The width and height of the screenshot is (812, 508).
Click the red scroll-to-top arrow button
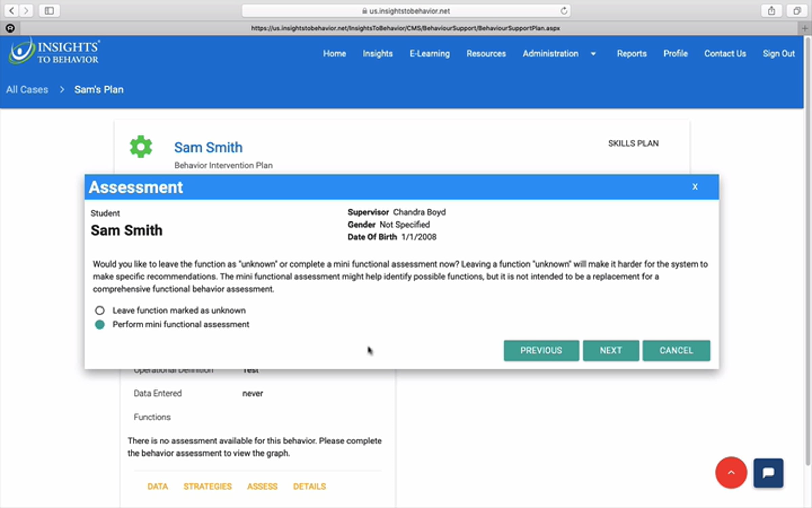pyautogui.click(x=731, y=473)
